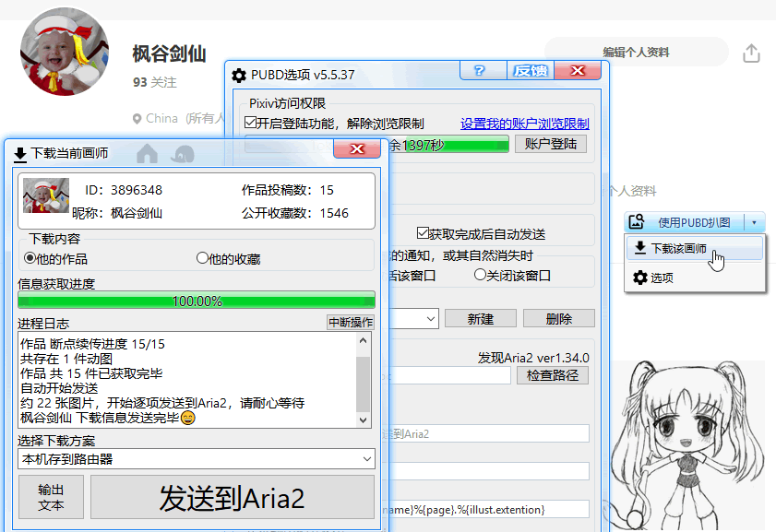Viewport: 776px width, 532px height.
Task: Click log line 作品 断点续传进度 15/15
Action: pos(92,344)
